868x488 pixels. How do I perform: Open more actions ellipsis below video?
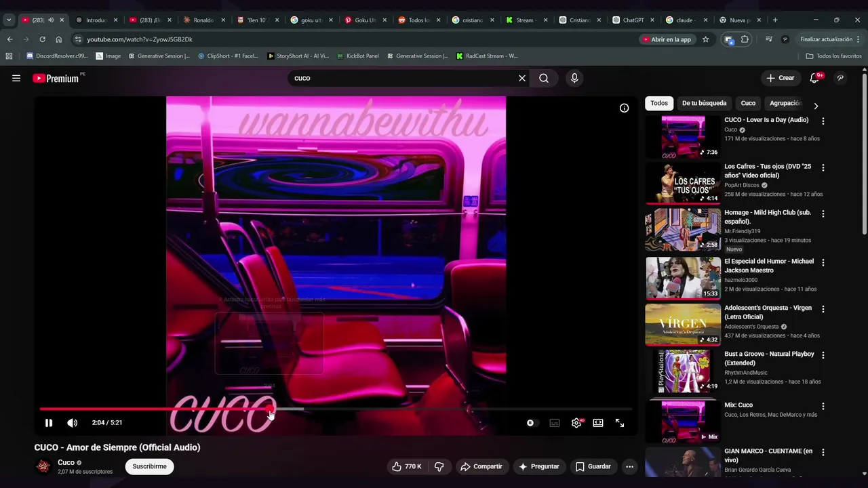click(x=629, y=466)
